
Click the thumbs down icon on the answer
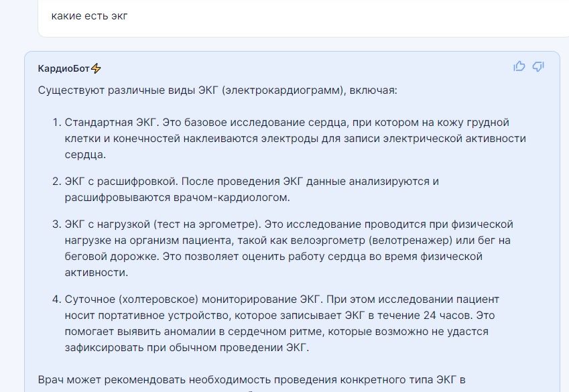(x=538, y=66)
